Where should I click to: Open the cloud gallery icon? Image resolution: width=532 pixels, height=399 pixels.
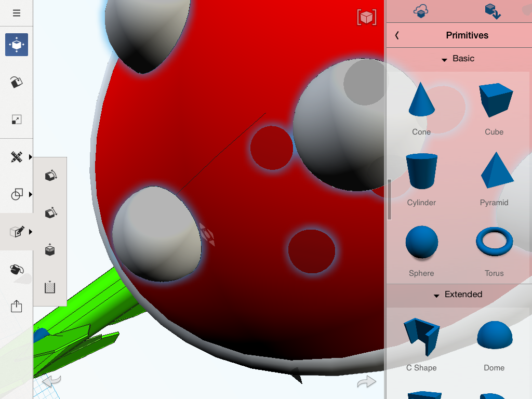[421, 11]
